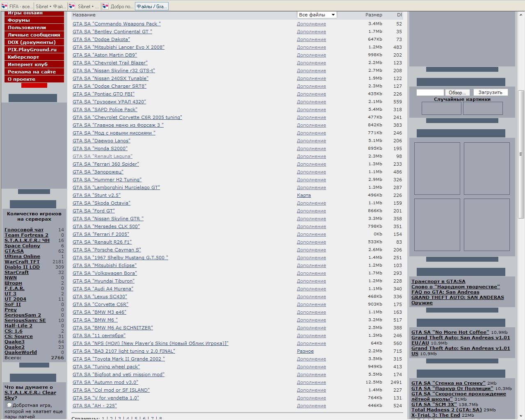Click 'Дополнение' in the Ferrari F 2005 row
This screenshot has width=525, height=420.
pyautogui.click(x=311, y=234)
